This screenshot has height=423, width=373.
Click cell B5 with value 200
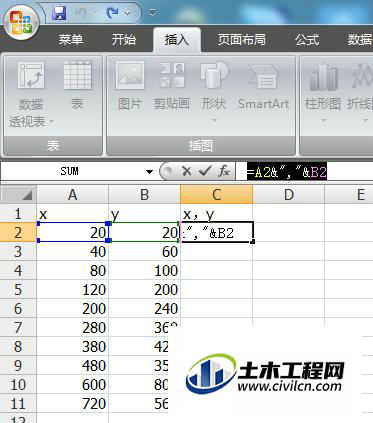[x=144, y=289]
